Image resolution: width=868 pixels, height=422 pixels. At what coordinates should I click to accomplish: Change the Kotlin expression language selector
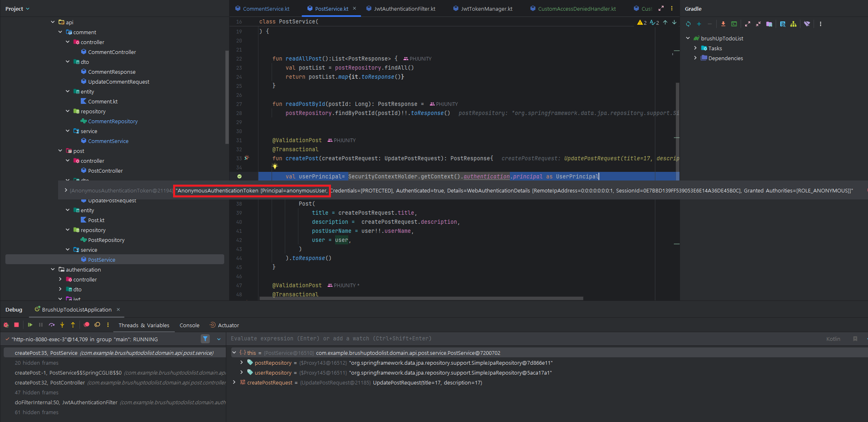point(833,339)
